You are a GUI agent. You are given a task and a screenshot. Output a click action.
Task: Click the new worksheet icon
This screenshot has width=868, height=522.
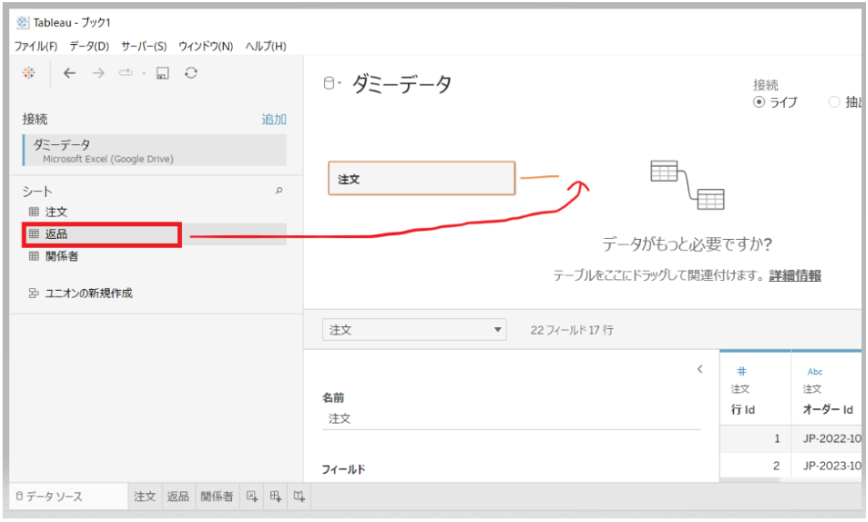[x=252, y=497]
